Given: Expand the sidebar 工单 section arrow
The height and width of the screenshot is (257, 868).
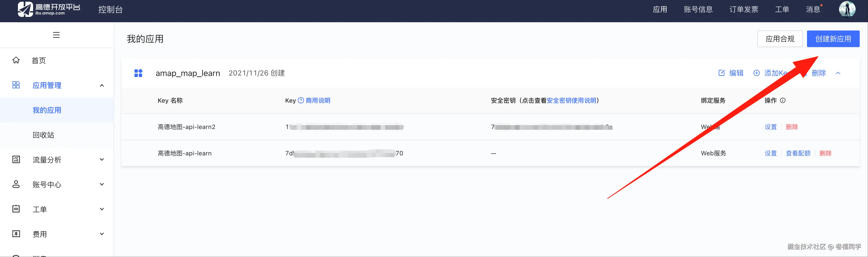Looking at the screenshot, I should [102, 209].
